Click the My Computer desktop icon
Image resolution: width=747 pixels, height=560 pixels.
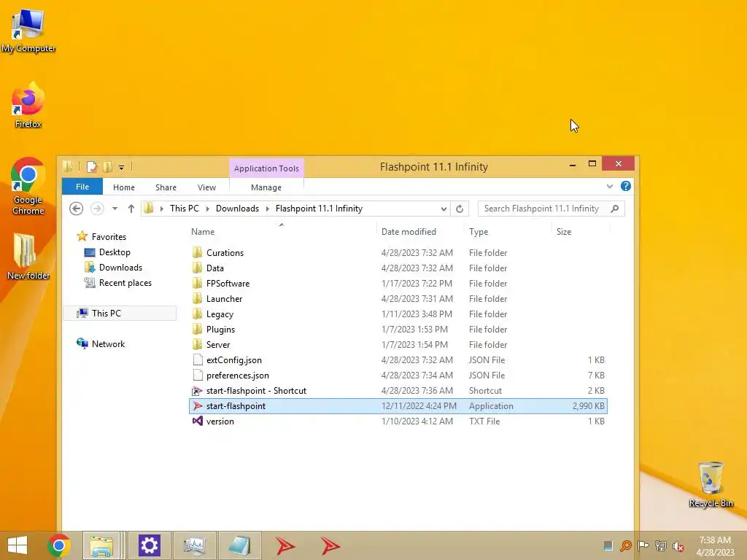point(28,31)
